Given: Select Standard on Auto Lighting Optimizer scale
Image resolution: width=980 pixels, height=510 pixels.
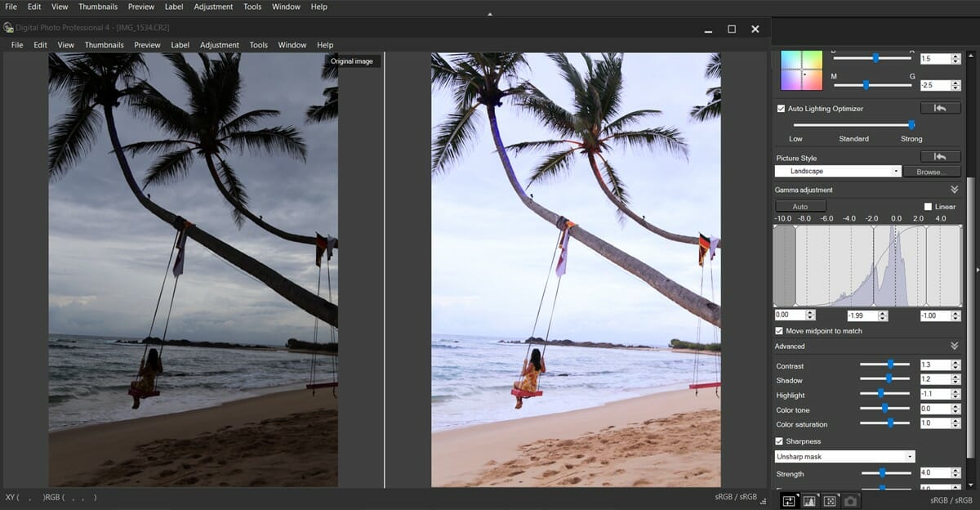Looking at the screenshot, I should coord(853,139).
